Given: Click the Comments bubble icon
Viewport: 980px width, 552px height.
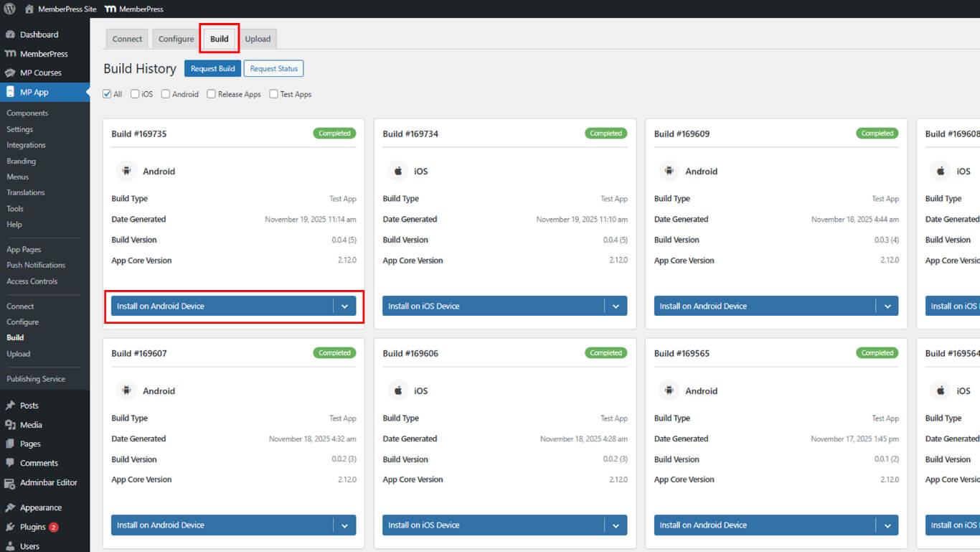Looking at the screenshot, I should click(10, 463).
